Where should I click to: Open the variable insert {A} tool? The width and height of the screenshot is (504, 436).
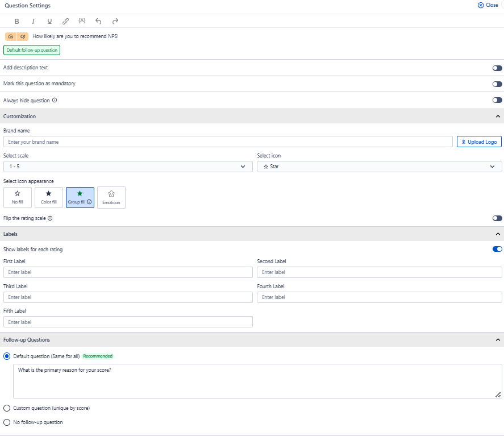tap(82, 21)
